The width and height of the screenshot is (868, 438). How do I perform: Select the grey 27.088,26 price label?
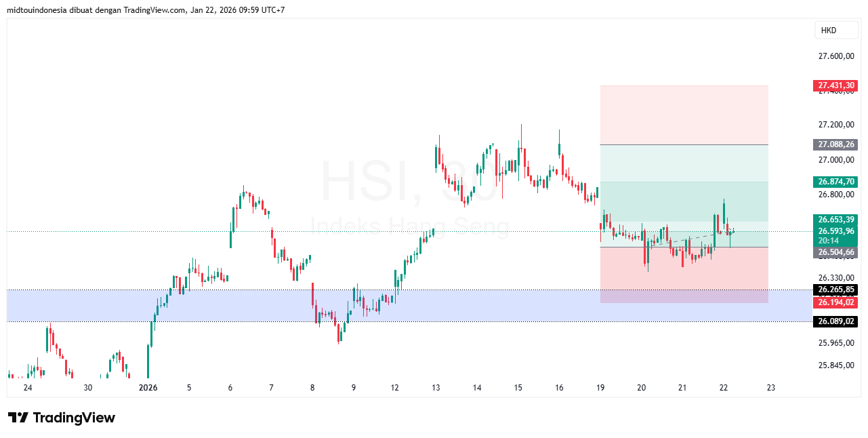(x=835, y=144)
